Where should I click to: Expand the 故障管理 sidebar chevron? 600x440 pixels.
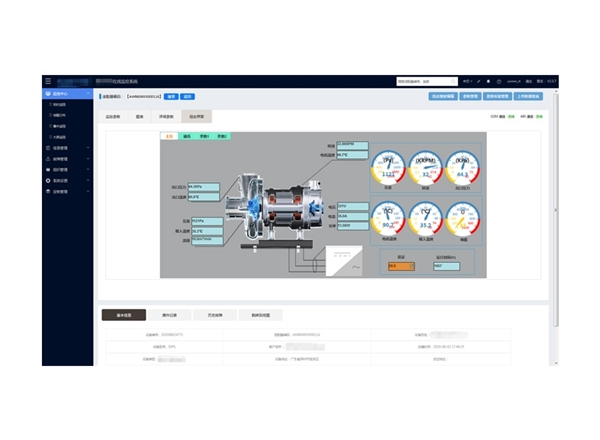[x=89, y=158]
